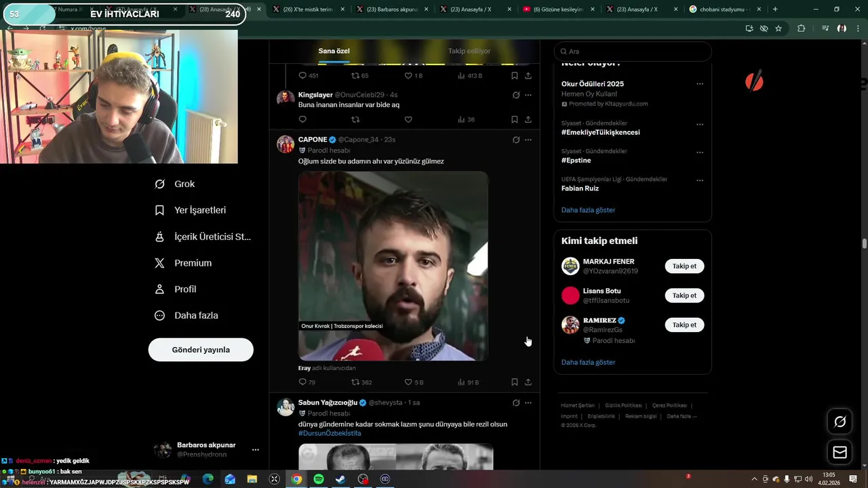Open Microsoft Edge from the taskbar
Image resolution: width=868 pixels, height=488 pixels.
(x=208, y=479)
